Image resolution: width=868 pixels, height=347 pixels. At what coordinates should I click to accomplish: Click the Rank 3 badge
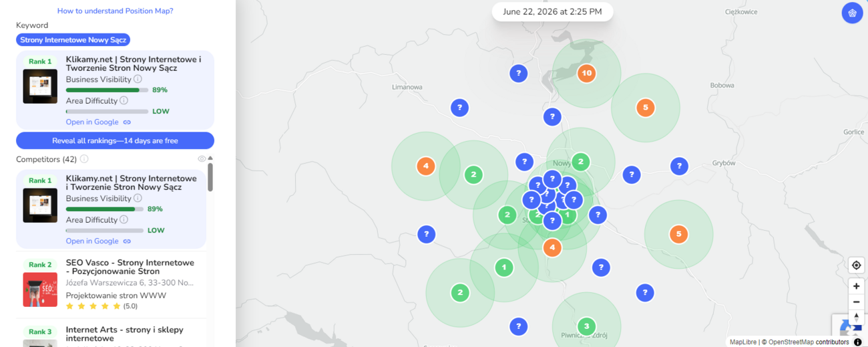point(40,332)
